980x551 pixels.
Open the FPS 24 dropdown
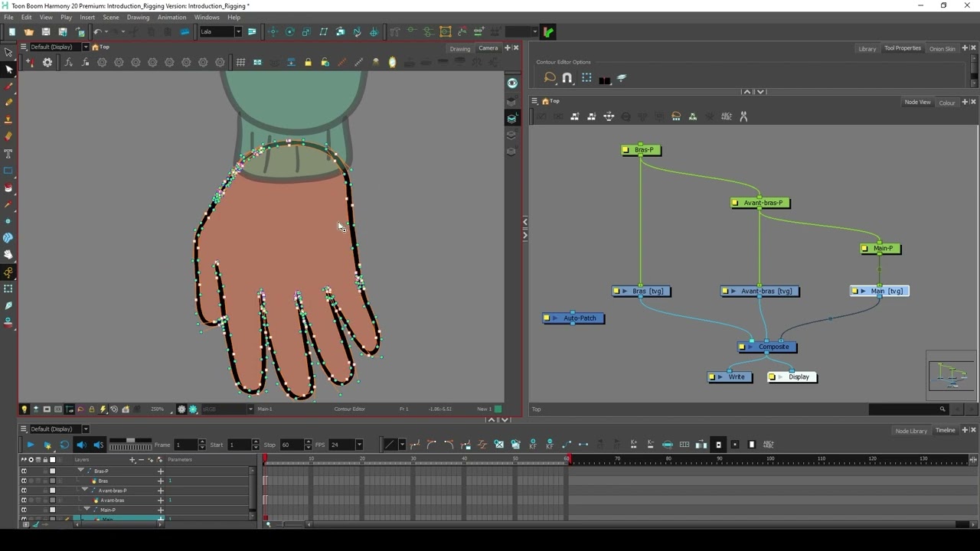[x=358, y=445]
